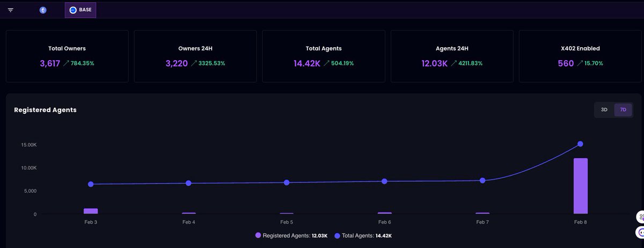Click the 15.70% change figure

[x=594, y=63]
